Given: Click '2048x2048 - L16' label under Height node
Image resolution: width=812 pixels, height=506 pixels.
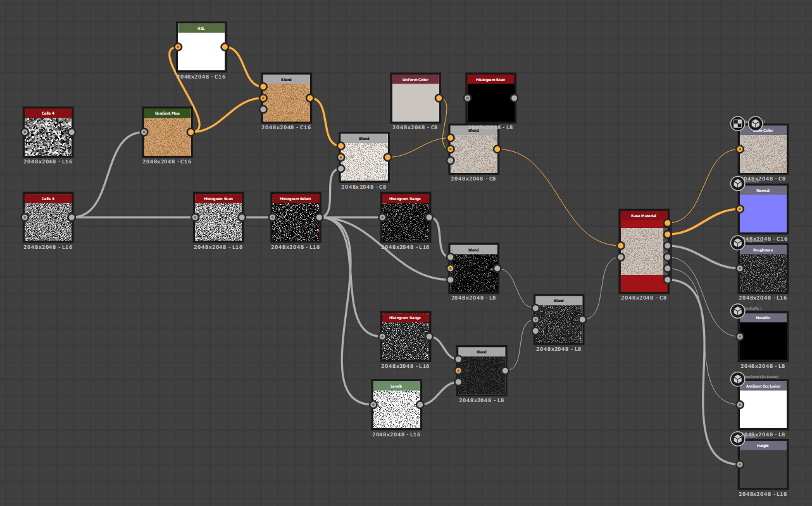Looking at the screenshot, I should pos(763,493).
